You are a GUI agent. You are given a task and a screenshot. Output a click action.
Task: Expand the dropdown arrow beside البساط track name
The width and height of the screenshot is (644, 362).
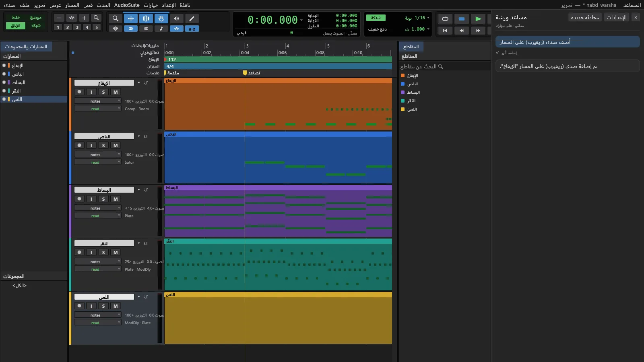coord(139,190)
